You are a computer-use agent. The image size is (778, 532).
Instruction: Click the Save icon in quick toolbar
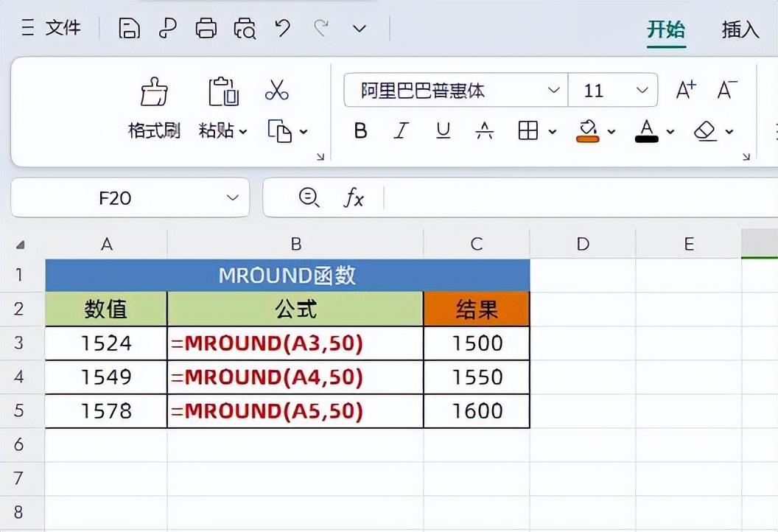(129, 28)
